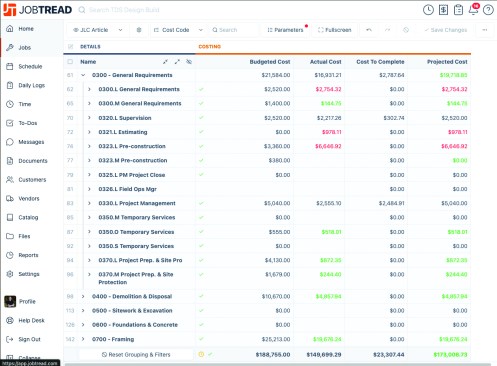Hide columns using crossed-eye icon
Viewport: 497px width, 366px height.
pos(189,62)
